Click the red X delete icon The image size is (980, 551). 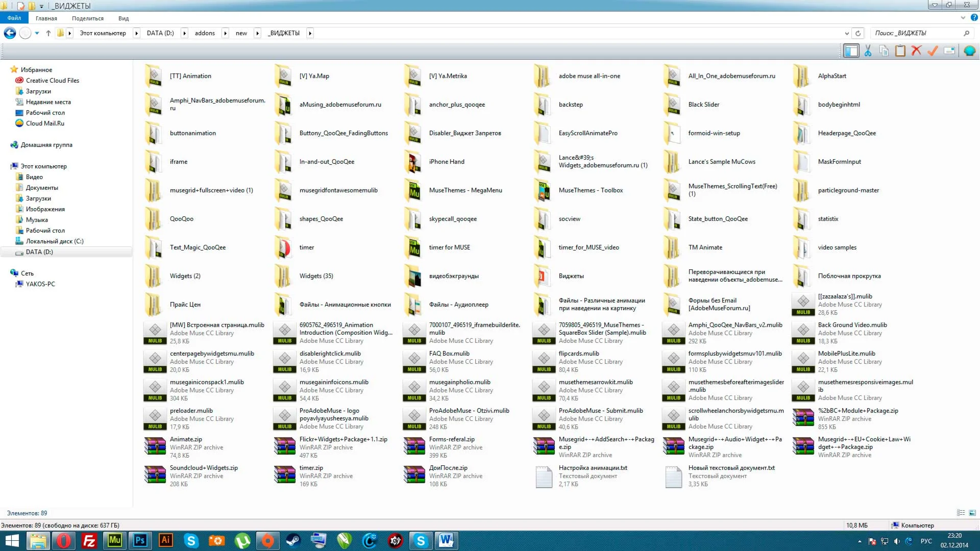[917, 51]
